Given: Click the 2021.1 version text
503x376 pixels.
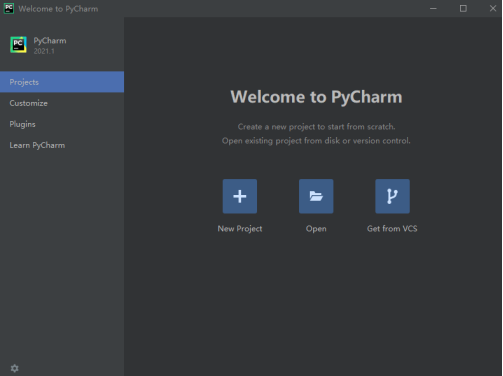Looking at the screenshot, I should point(44,51).
